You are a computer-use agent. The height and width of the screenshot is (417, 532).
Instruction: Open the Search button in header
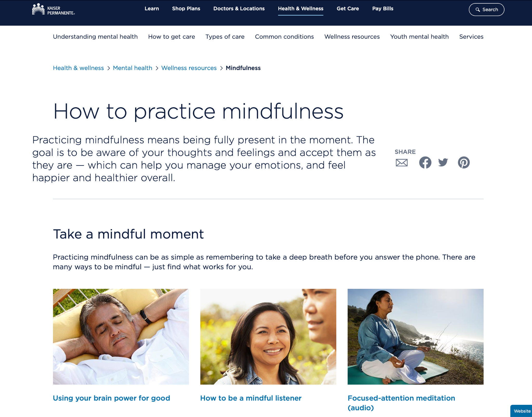486,10
